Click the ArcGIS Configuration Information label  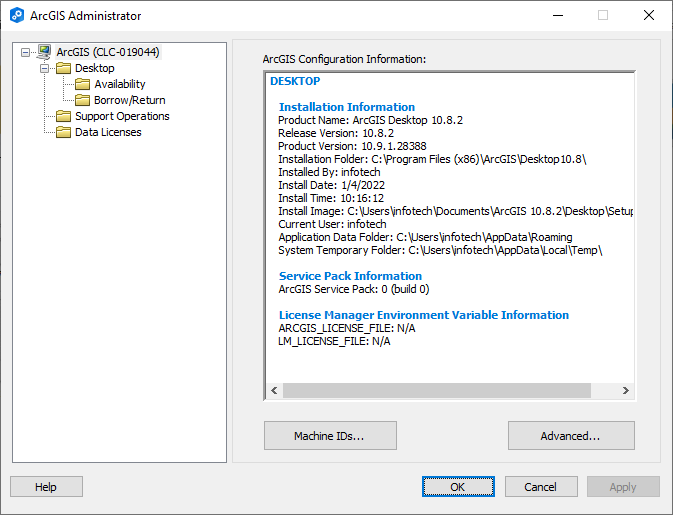344,59
